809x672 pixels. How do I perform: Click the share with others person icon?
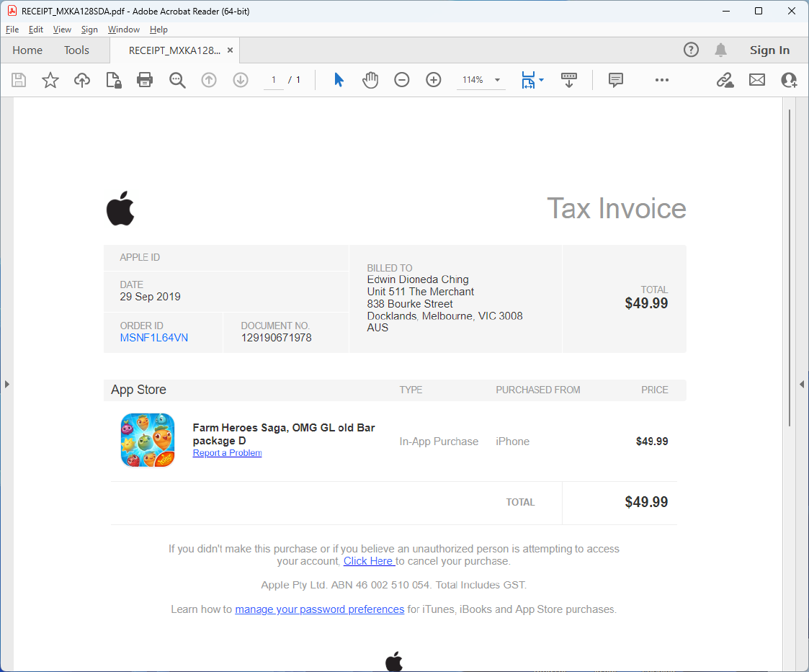pos(789,80)
